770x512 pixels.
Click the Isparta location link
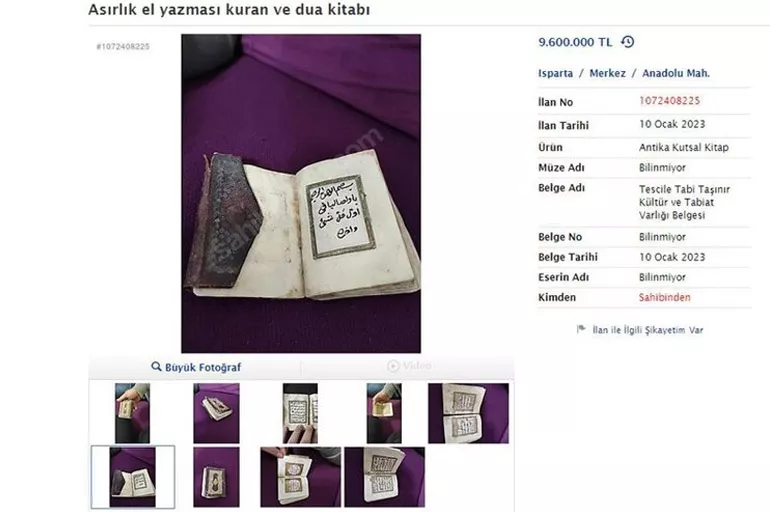[x=555, y=73]
